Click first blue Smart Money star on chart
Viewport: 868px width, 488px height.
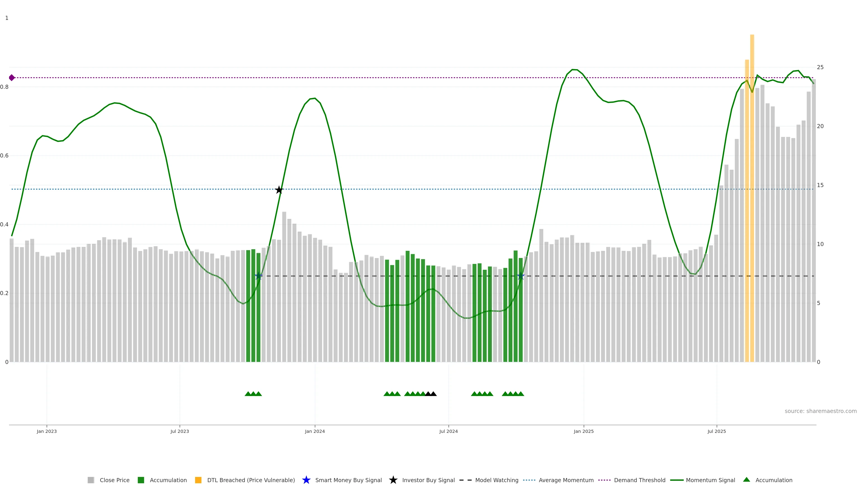click(x=258, y=276)
